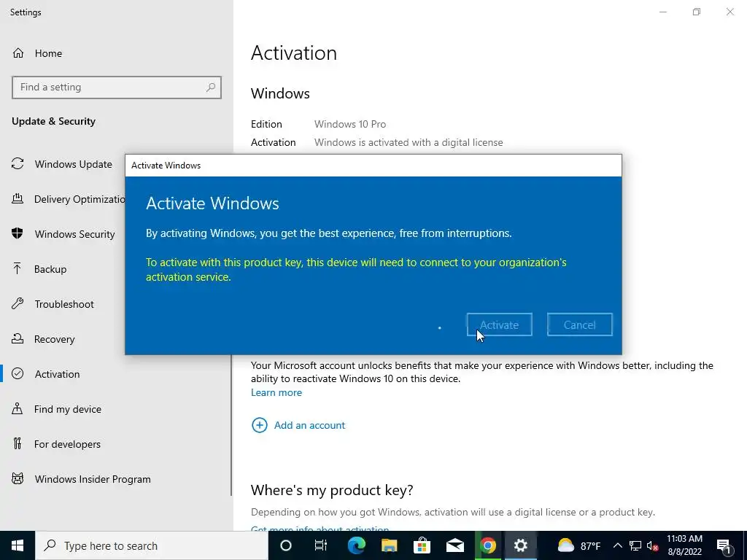Viewport: 747px width, 560px height.
Task: Click the magnifier icon in settings search
Action: coord(211,87)
